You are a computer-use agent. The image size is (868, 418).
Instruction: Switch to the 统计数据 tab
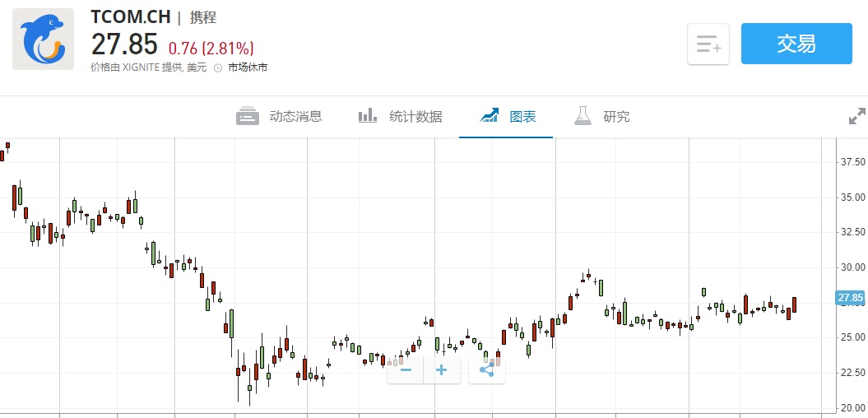[x=401, y=117]
